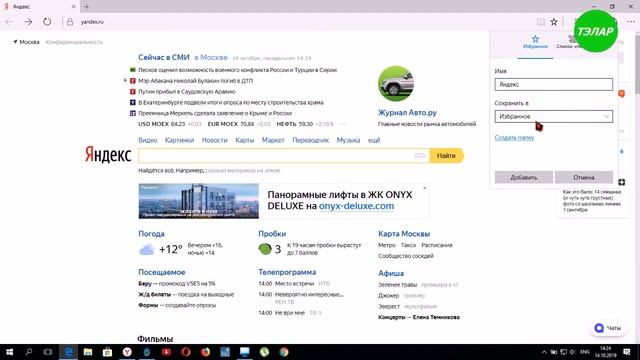Viewport: 640px width, 360px height.
Task: Open the Музыка service link
Action: click(348, 140)
